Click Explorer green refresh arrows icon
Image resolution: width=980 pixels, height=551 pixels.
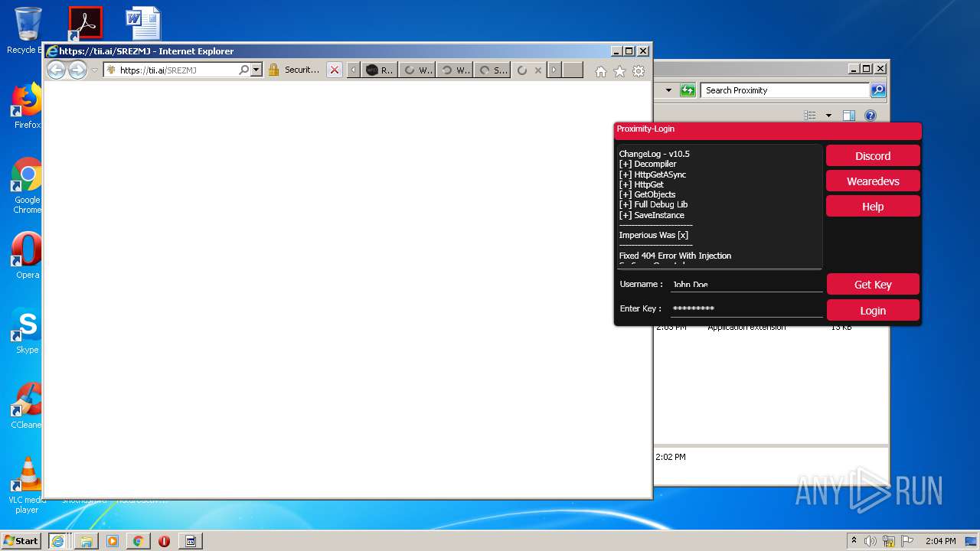(x=688, y=90)
